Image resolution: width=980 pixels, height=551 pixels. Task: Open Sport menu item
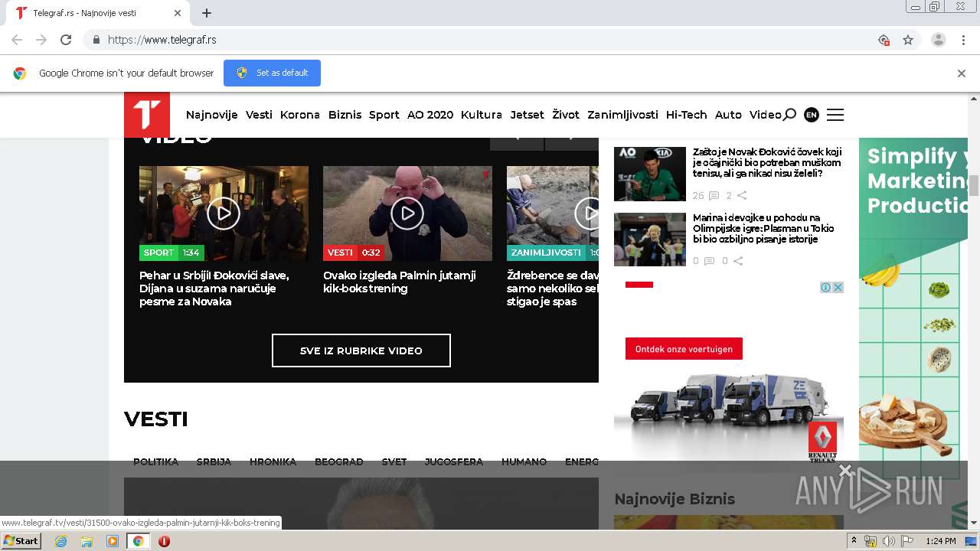pyautogui.click(x=384, y=115)
